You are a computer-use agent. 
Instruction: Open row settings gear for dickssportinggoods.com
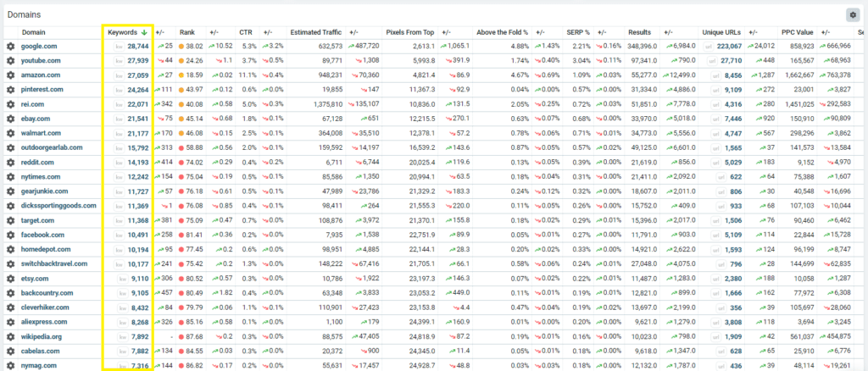[10, 206]
